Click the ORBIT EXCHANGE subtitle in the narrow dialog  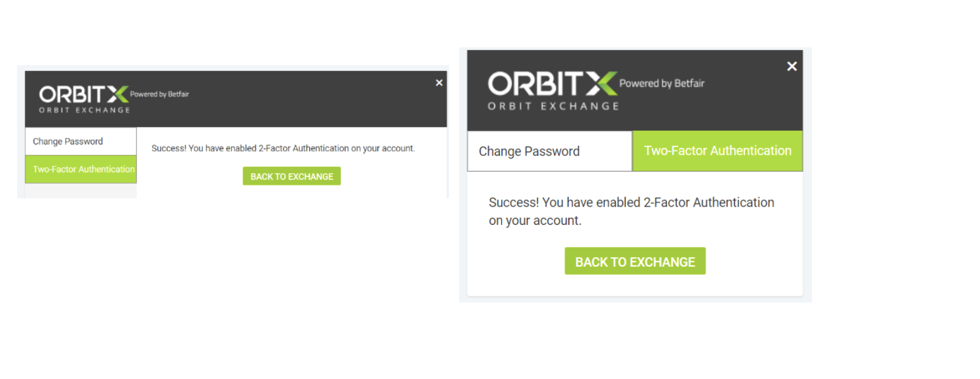pyautogui.click(x=553, y=106)
